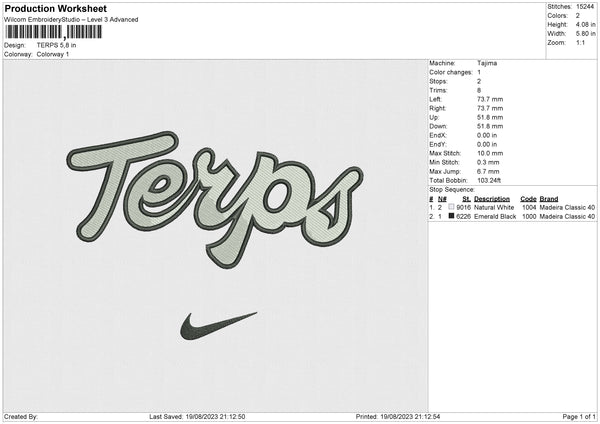Click the 'Page 1 of 1' footer text

579,417
